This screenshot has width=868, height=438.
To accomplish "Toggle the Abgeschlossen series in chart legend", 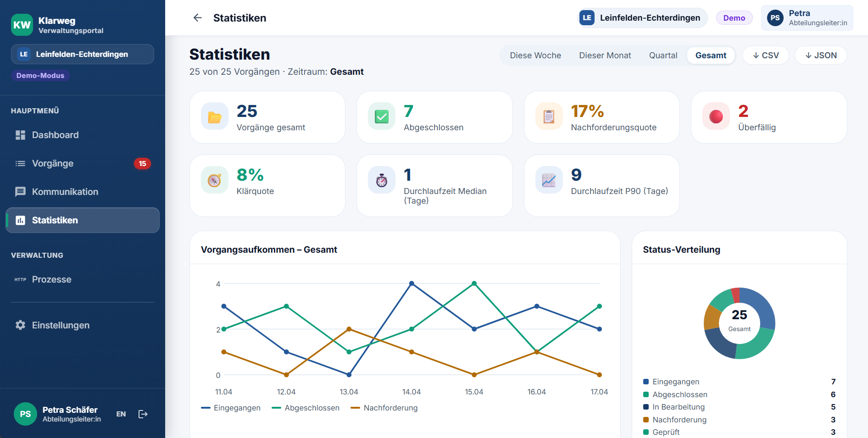I will tap(306, 408).
